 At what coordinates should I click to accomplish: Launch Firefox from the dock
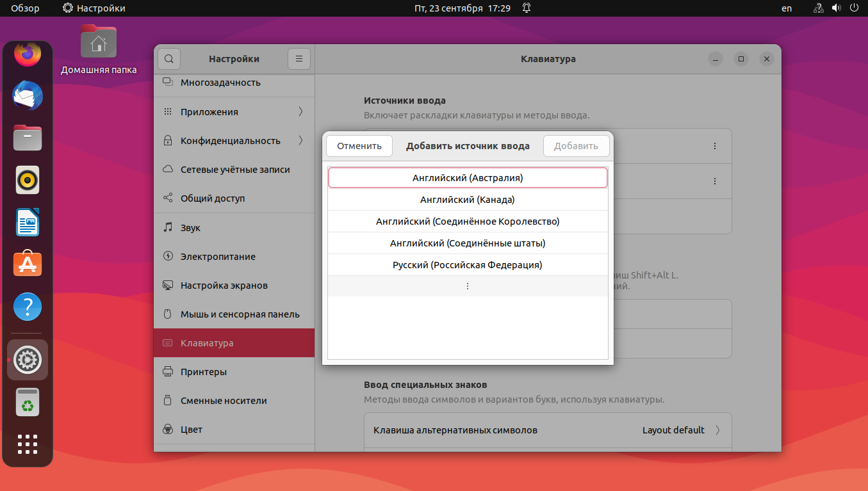tap(28, 55)
